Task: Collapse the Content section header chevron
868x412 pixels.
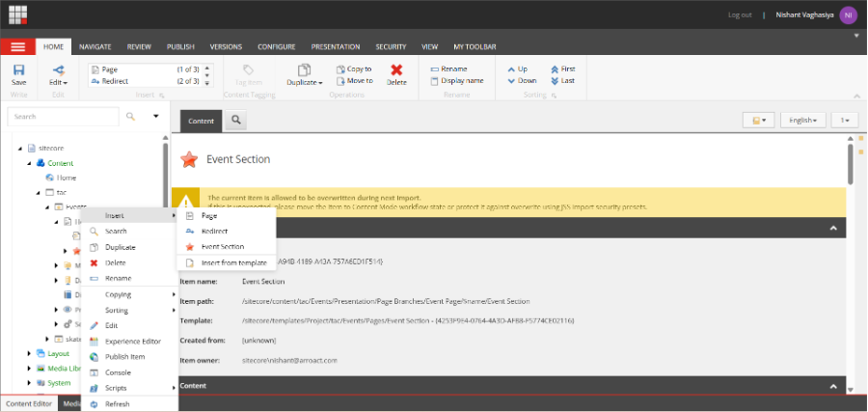Action: click(x=833, y=386)
